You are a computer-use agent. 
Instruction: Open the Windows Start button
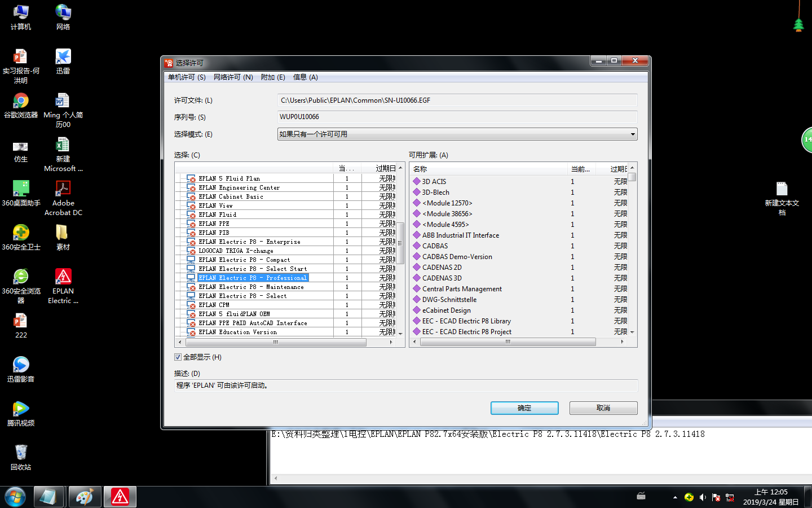click(15, 497)
